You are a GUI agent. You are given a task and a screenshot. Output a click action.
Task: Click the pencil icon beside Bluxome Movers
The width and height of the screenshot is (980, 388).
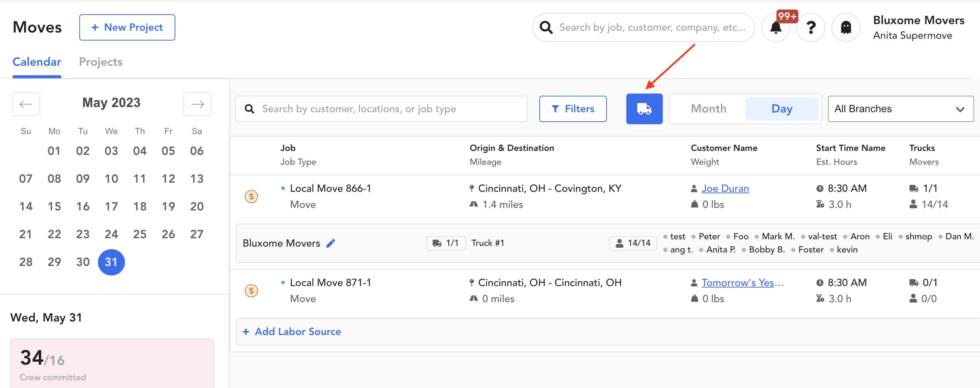[x=331, y=243]
